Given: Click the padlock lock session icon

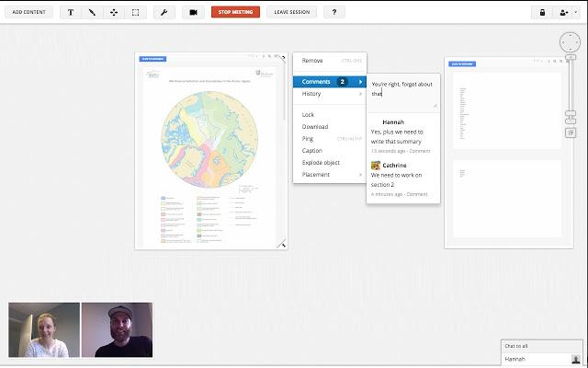Looking at the screenshot, I should tap(542, 12).
